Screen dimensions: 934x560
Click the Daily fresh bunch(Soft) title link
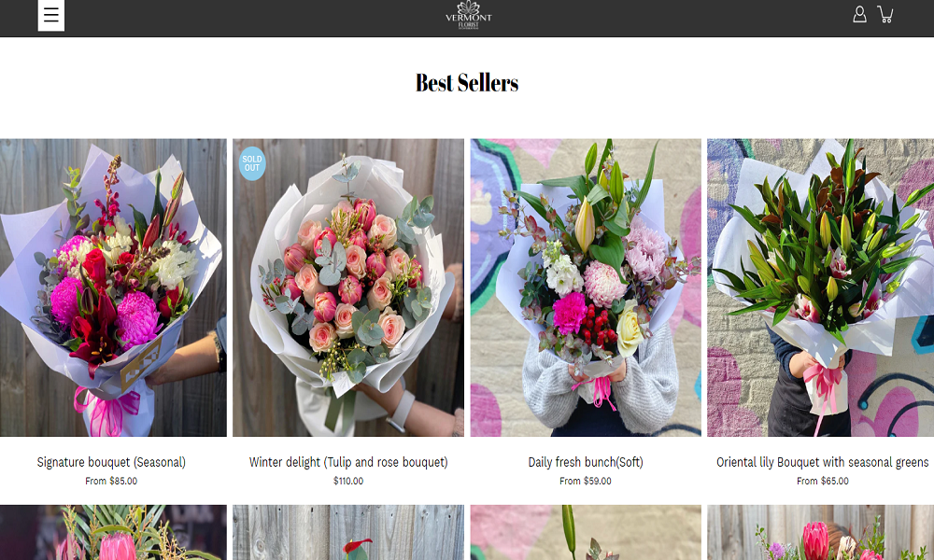[586, 462]
